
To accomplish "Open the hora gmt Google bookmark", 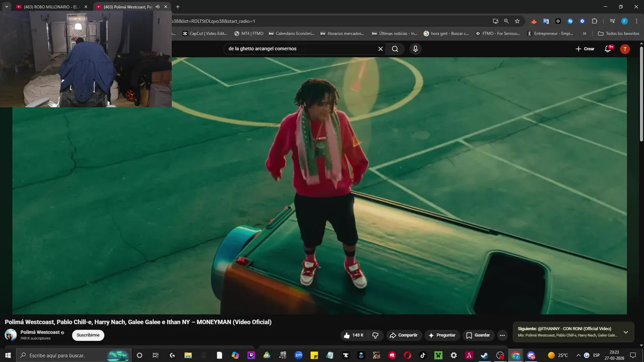I will (x=446, y=34).
